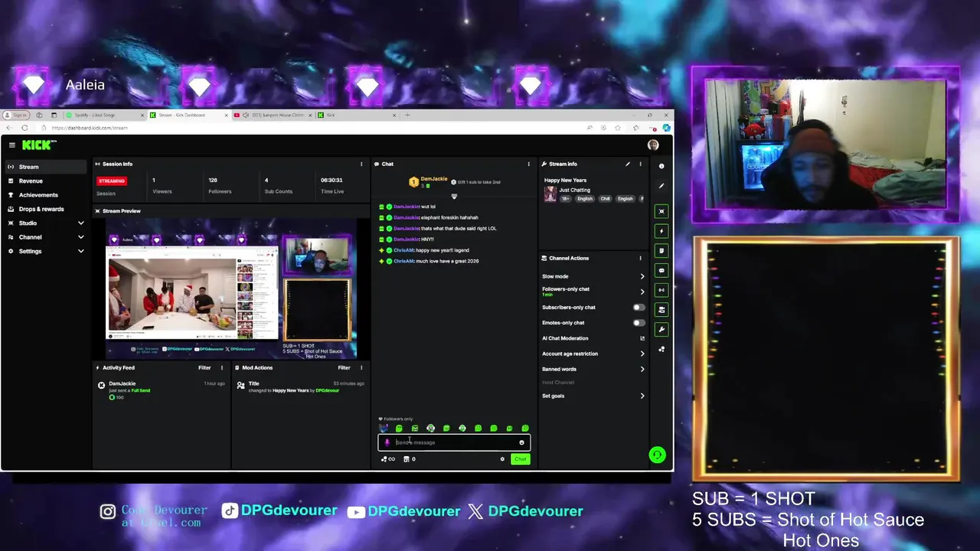Open the green support headset button
Image resolution: width=980 pixels, height=551 pixels.
tap(657, 455)
